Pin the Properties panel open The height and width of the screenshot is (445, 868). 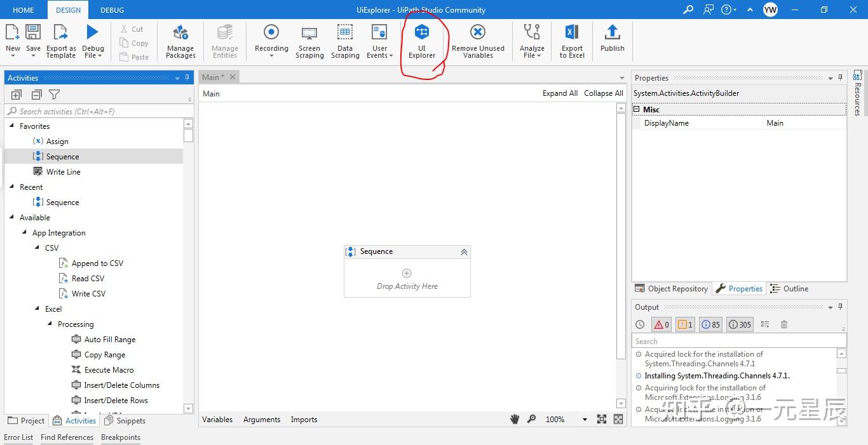point(839,77)
